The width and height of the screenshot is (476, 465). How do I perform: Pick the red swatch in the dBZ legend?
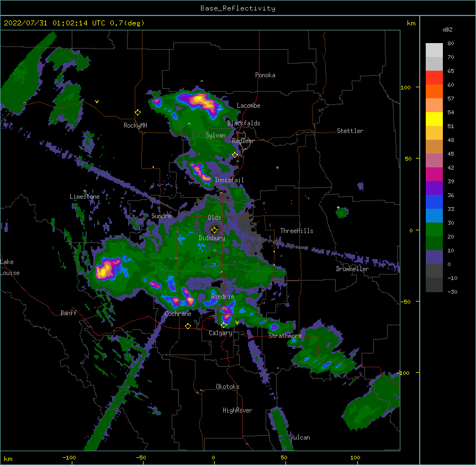(434, 77)
